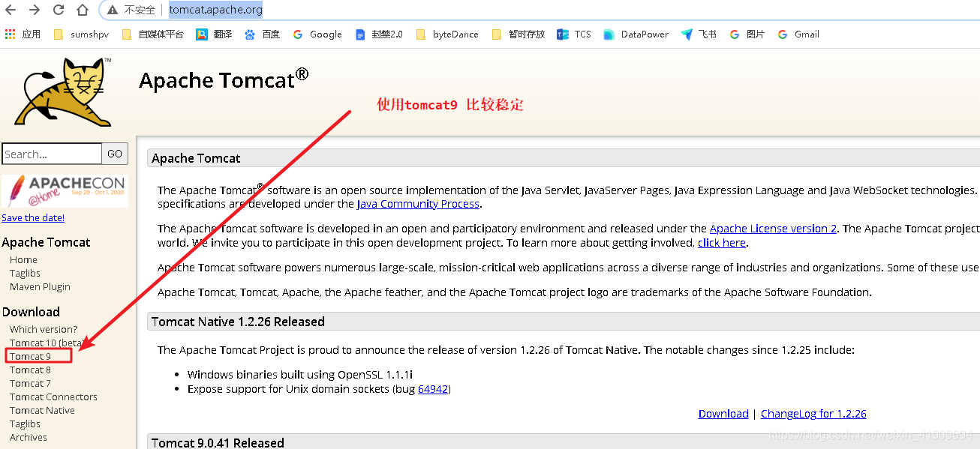This screenshot has width=980, height=449.
Task: Open Gmail bookmark
Action: (x=798, y=34)
